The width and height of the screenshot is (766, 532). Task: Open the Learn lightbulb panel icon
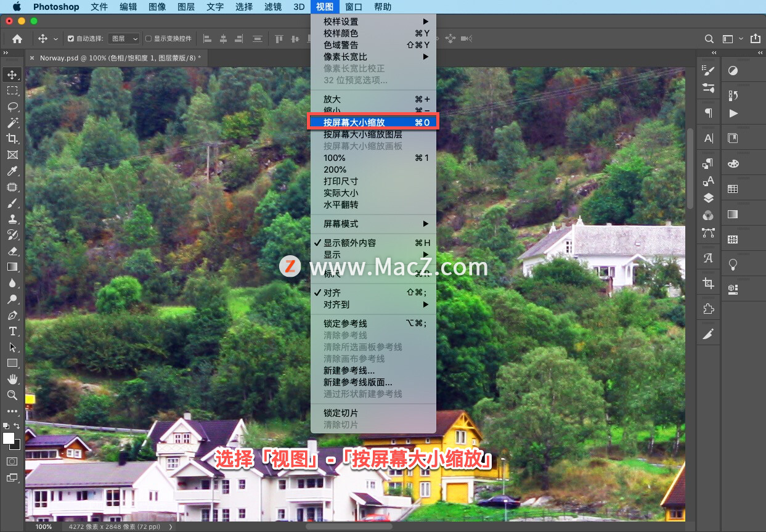point(733,264)
